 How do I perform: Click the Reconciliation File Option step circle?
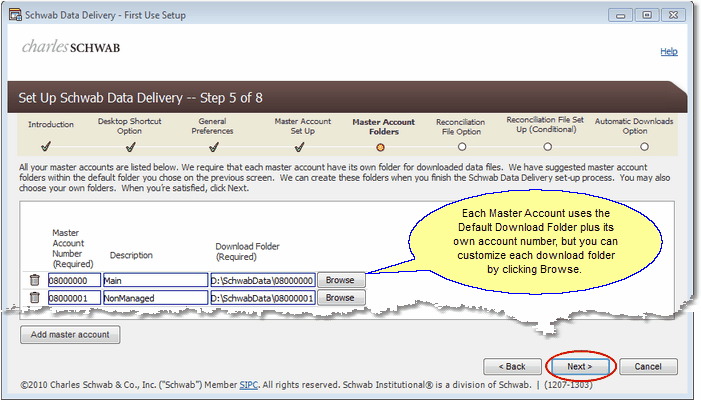(x=462, y=147)
